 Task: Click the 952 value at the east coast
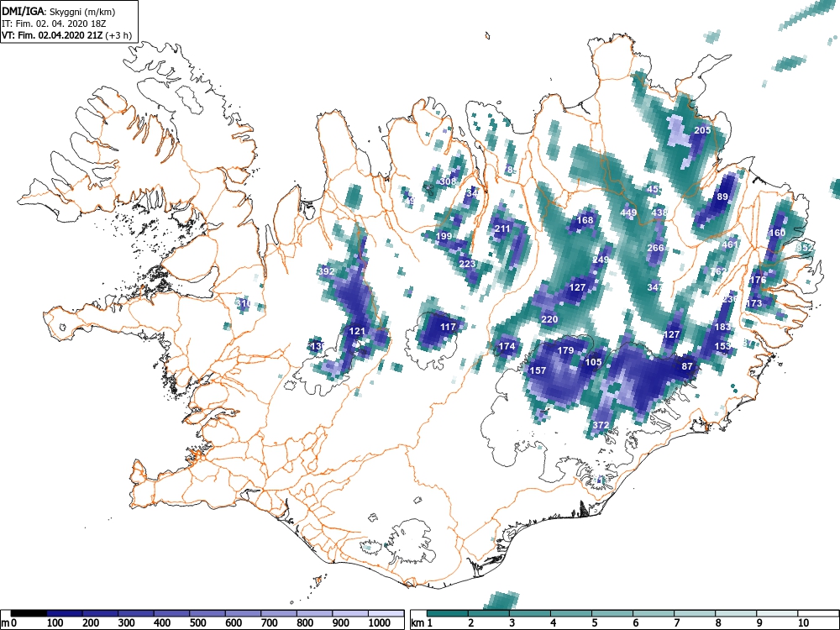click(x=805, y=248)
